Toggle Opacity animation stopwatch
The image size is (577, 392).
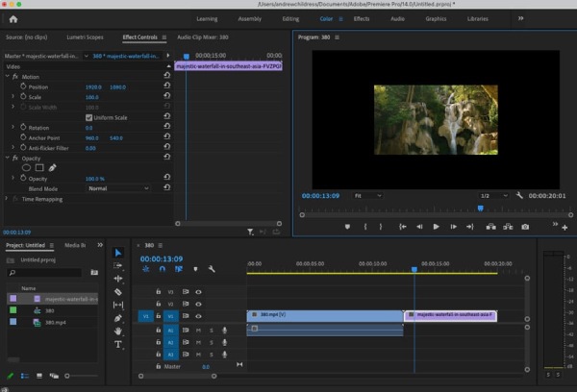[23, 178]
